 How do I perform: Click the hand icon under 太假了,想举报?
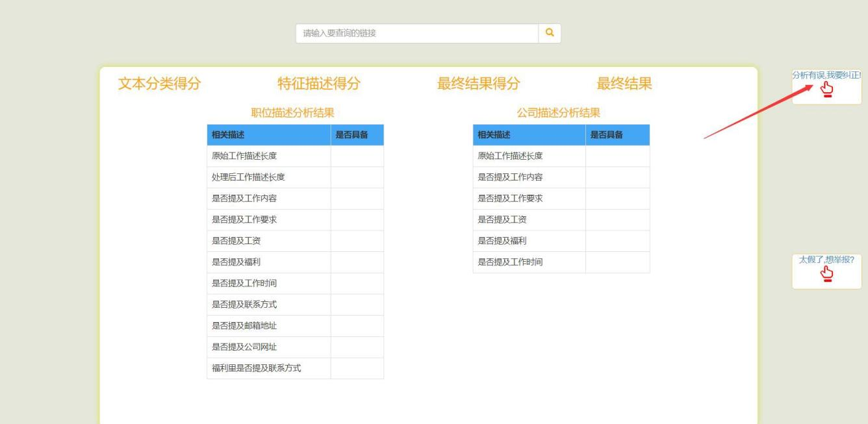826,274
